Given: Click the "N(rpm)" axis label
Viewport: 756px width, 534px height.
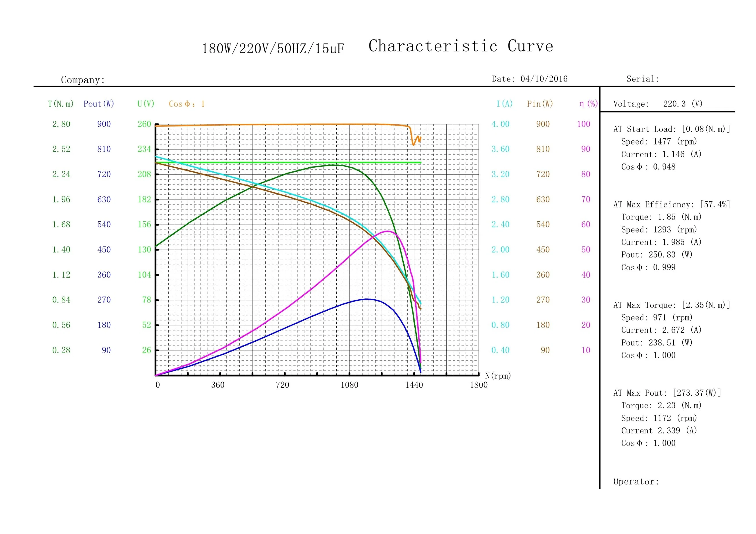Looking at the screenshot, I should pos(498,376).
